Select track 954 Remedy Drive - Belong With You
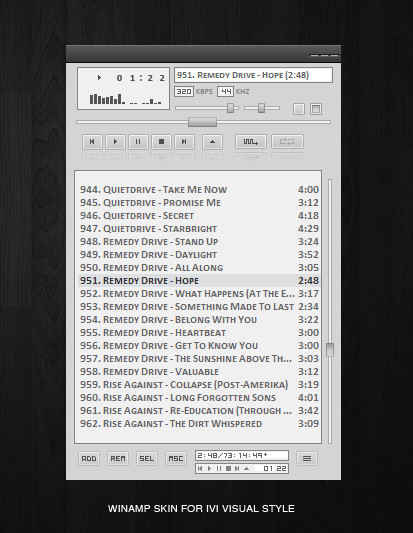This screenshot has width=413, height=533. coord(200,320)
